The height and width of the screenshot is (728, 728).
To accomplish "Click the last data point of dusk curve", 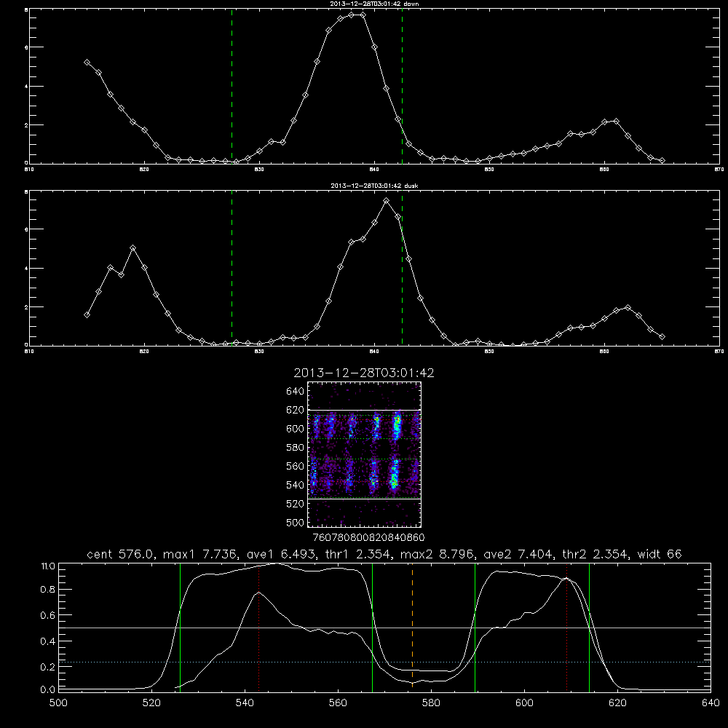I will coord(662,336).
